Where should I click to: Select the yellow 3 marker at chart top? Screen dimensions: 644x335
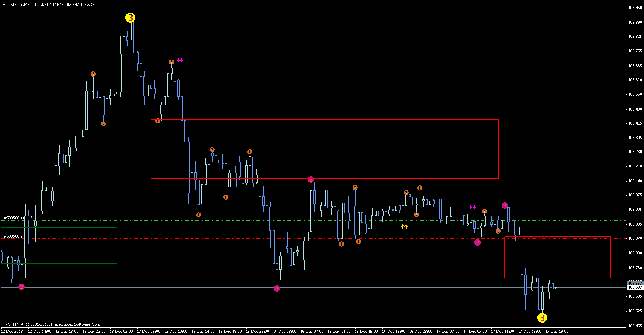130,18
